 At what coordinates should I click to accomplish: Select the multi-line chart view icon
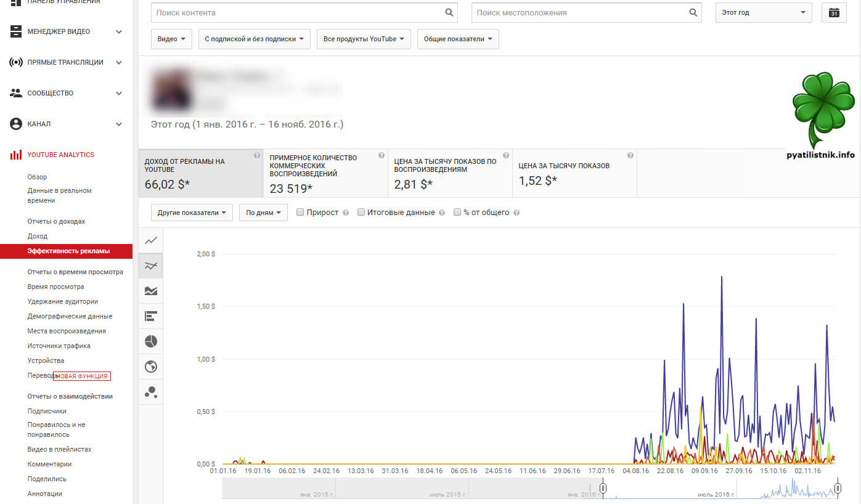(x=151, y=266)
